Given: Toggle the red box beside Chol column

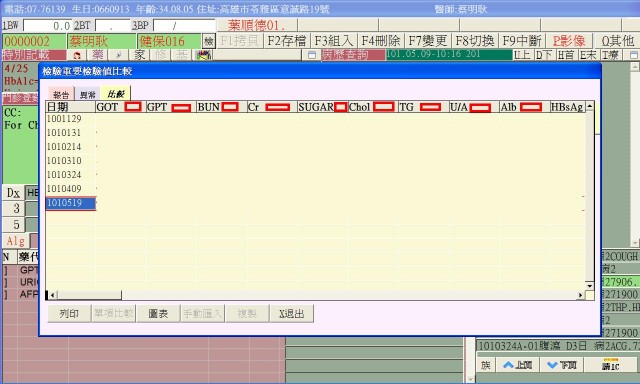Looking at the screenshot, I should click(x=383, y=107).
